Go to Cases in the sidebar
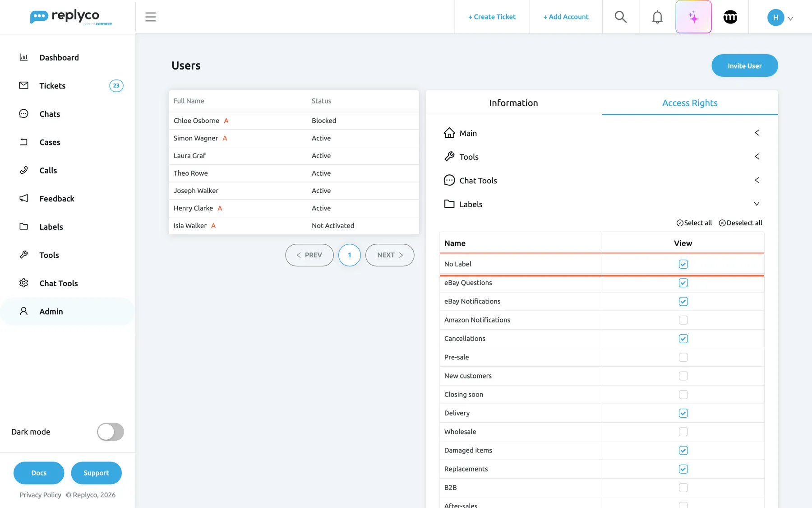 pos(50,142)
